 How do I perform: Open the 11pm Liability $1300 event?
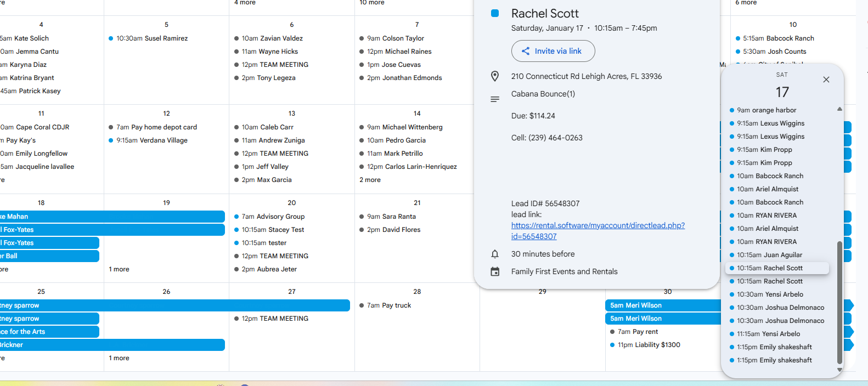[x=649, y=345]
